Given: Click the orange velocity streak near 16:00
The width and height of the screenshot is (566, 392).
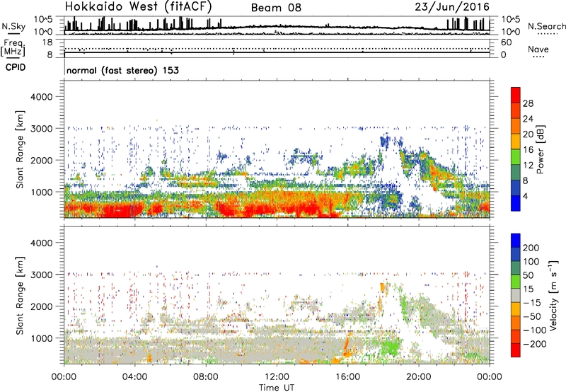Looking at the screenshot, I should pos(347,345).
